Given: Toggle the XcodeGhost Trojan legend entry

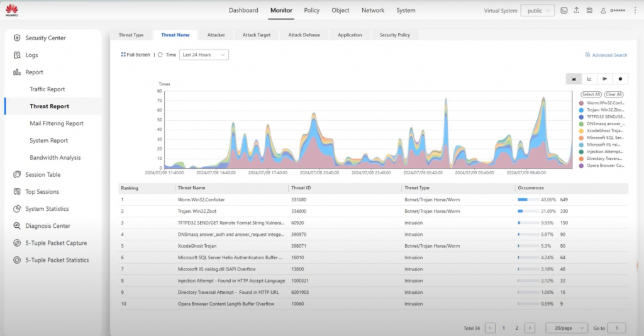Looking at the screenshot, I should tap(604, 130).
